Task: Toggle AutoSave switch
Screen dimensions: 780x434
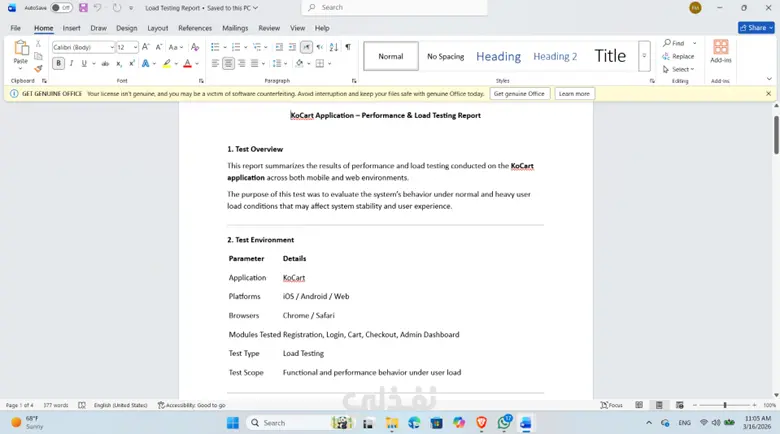Action: pos(61,7)
